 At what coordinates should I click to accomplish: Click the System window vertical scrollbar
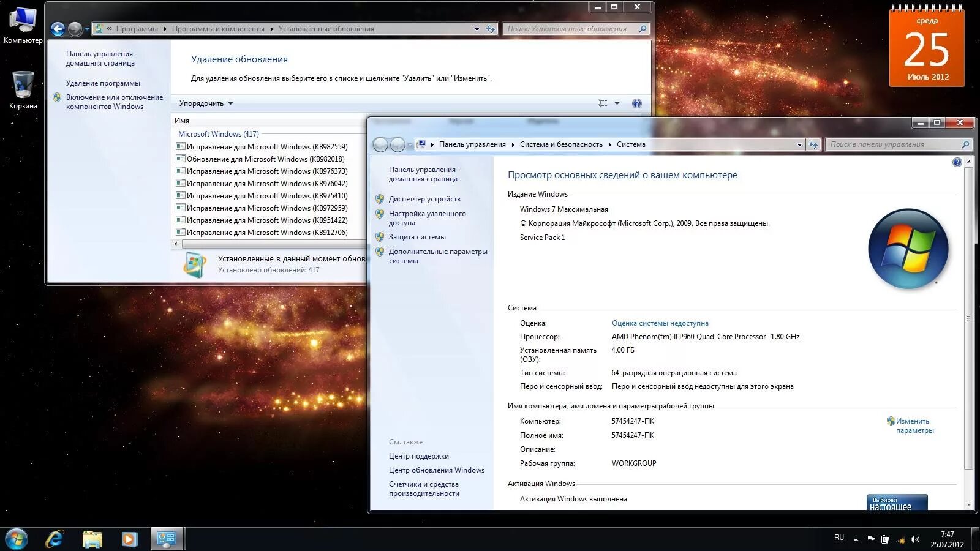pos(968,318)
